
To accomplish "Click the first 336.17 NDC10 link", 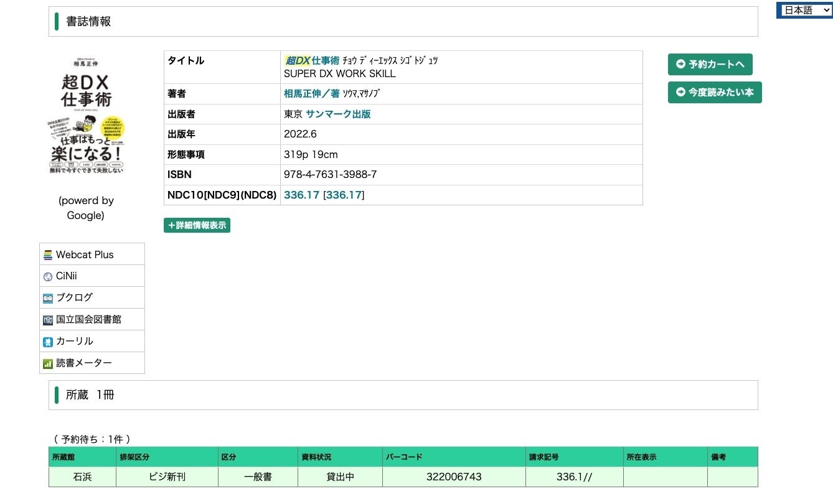I will point(301,195).
